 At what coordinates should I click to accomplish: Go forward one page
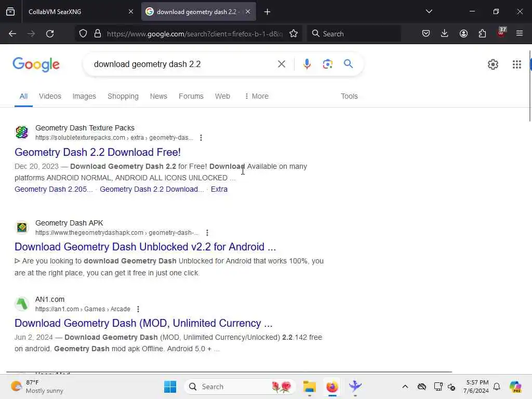(31, 34)
